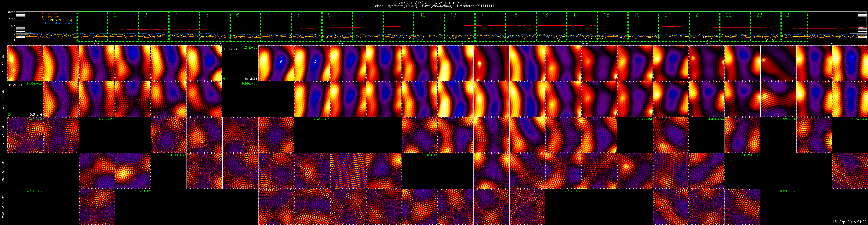Click the 3.0-6.0 keV row label
The height and width of the screenshot is (225, 868).
point(3,63)
